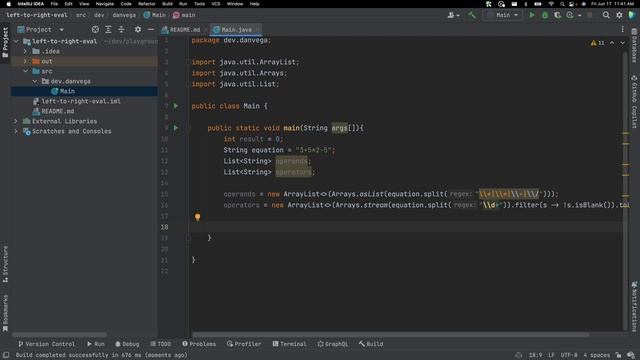Toggle the Project side tab

point(5,42)
